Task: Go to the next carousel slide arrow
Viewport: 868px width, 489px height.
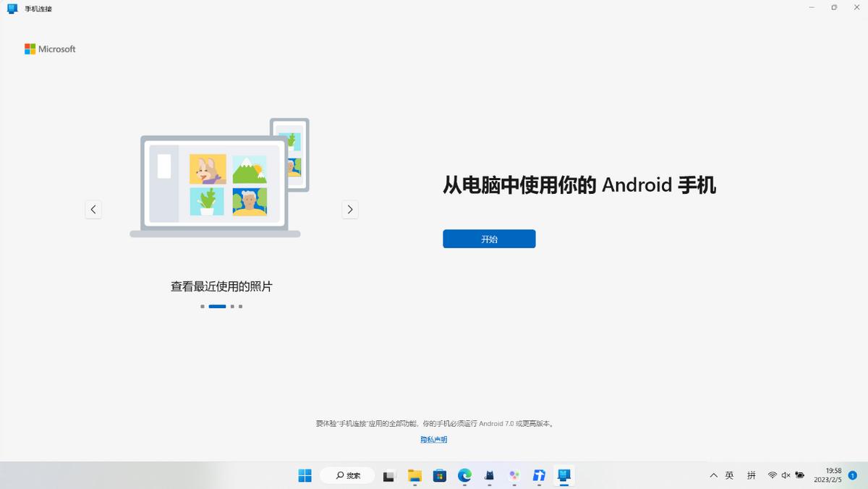Action: pos(350,210)
